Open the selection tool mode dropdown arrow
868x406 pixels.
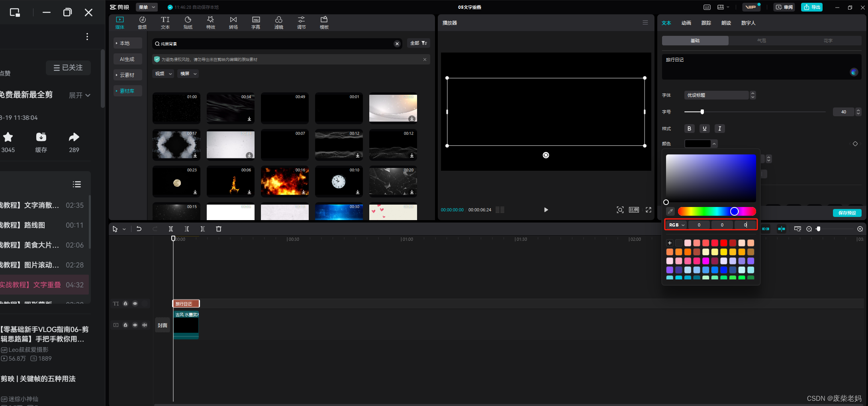click(124, 229)
